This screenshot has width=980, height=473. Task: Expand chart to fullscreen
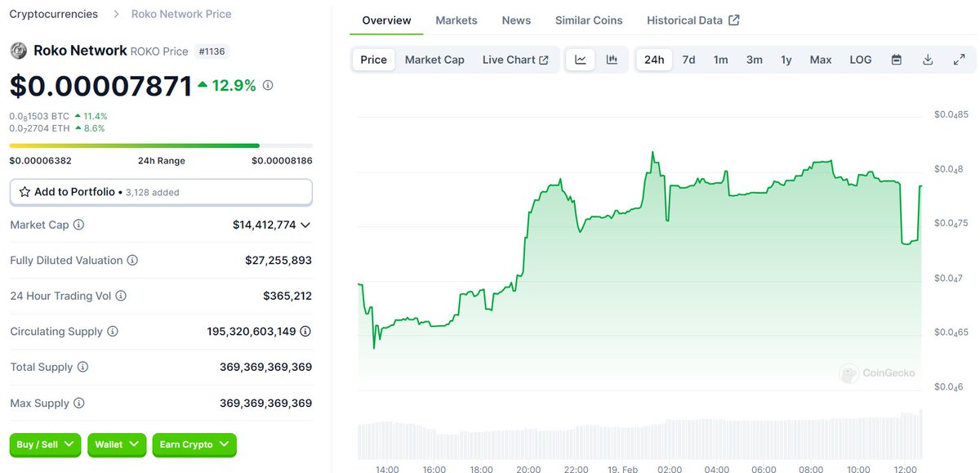tap(959, 60)
